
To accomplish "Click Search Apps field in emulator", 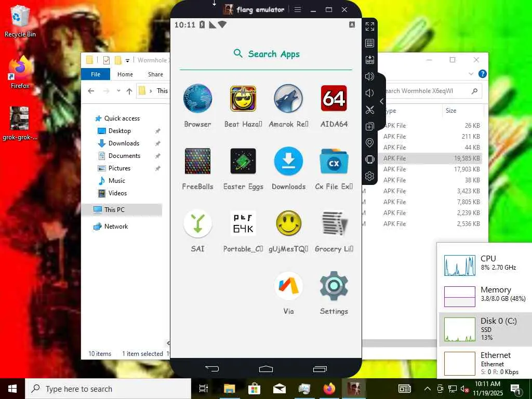I will [266, 54].
